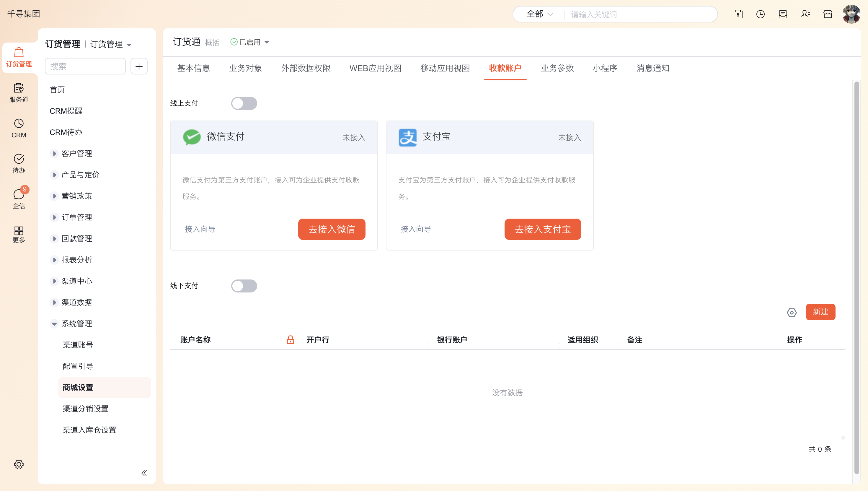Viewport: 868px width, 491px height.
Task: Click the 去接入微信 button
Action: coord(332,229)
